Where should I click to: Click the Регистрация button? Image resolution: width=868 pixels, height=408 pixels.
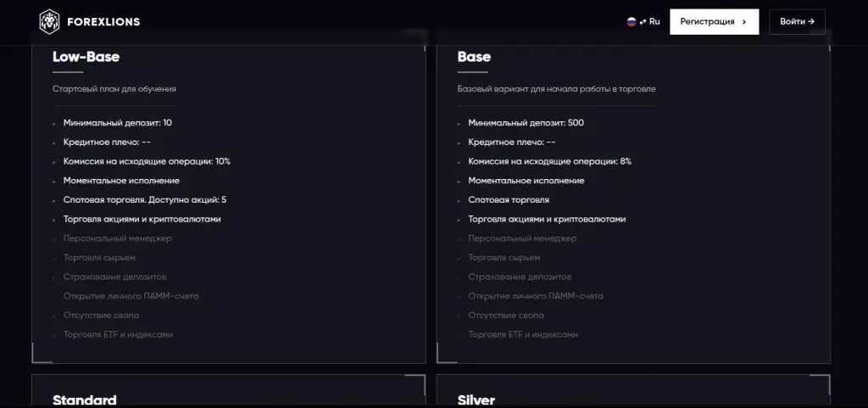pos(714,21)
